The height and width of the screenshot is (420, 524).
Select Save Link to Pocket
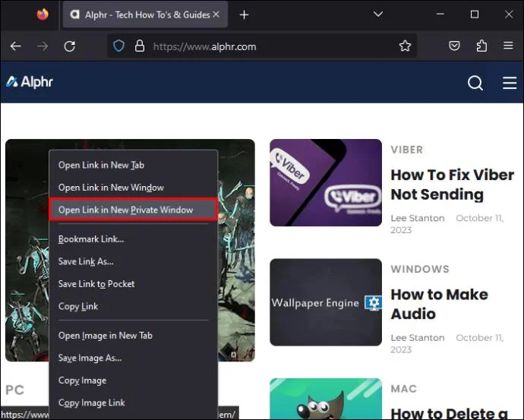click(134, 284)
